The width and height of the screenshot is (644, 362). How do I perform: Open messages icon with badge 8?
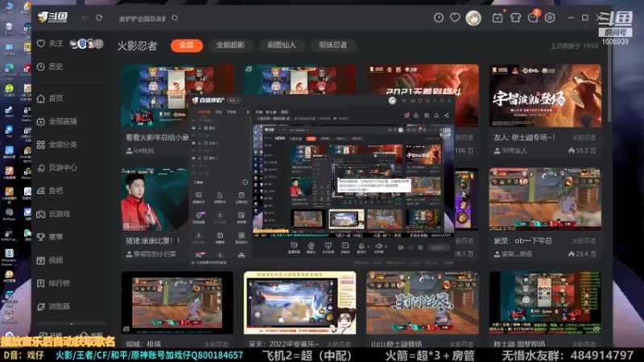pos(533,17)
